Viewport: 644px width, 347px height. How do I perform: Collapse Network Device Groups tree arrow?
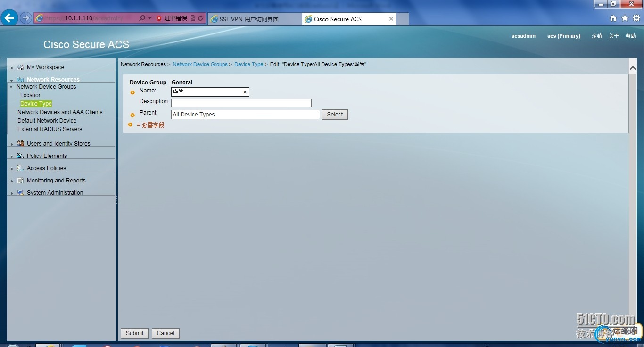(11, 87)
